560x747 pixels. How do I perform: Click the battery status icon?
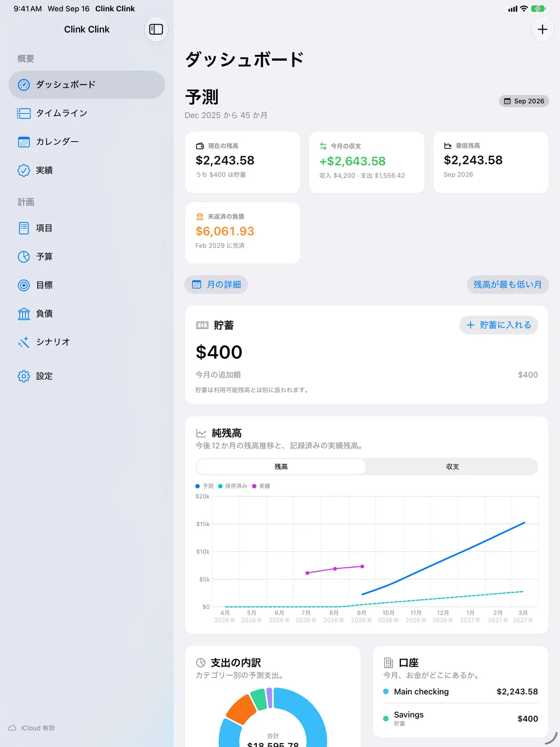point(538,8)
